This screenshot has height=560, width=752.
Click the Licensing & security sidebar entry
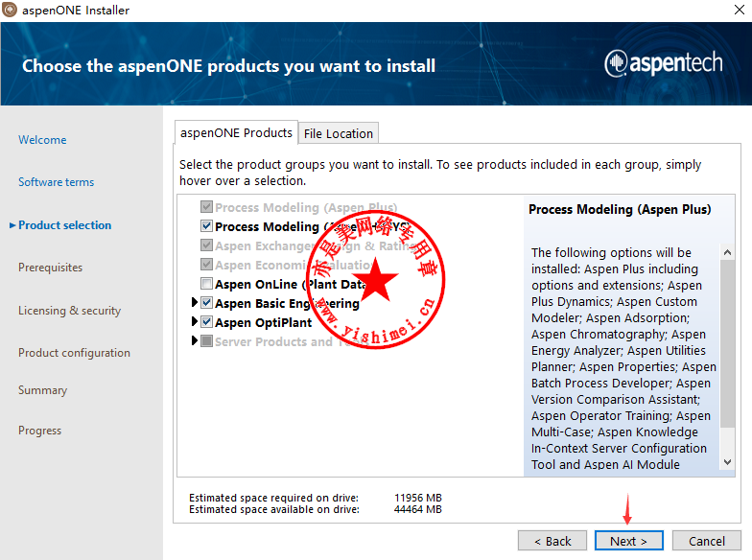tap(69, 311)
